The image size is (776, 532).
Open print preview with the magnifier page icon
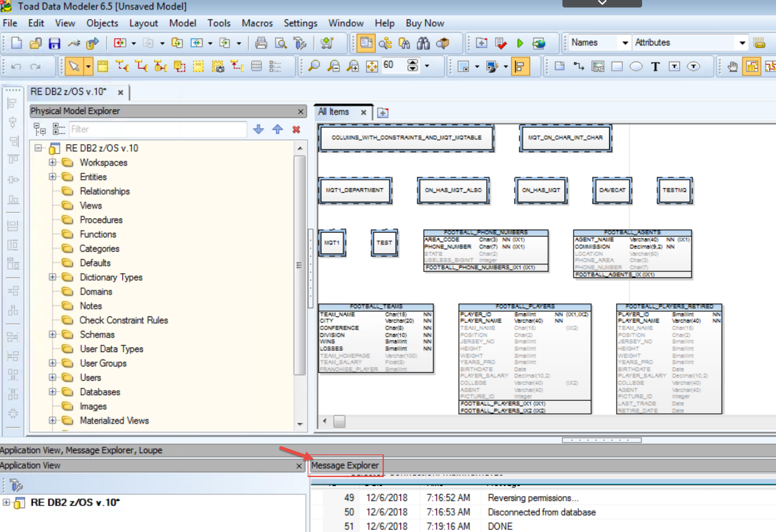[x=281, y=43]
